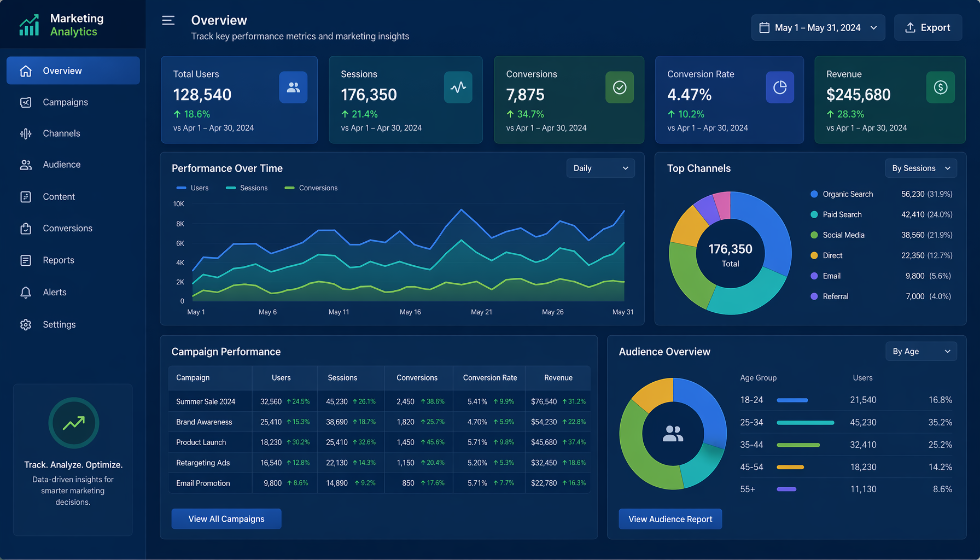980x560 pixels.
Task: Click the Marketing Analytics bar chart logo
Action: [30, 25]
